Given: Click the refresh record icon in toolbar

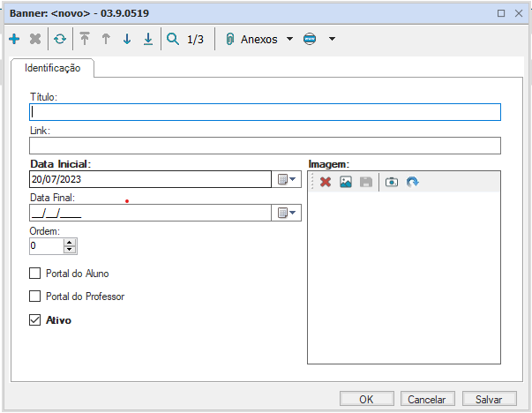Looking at the screenshot, I should point(59,40).
